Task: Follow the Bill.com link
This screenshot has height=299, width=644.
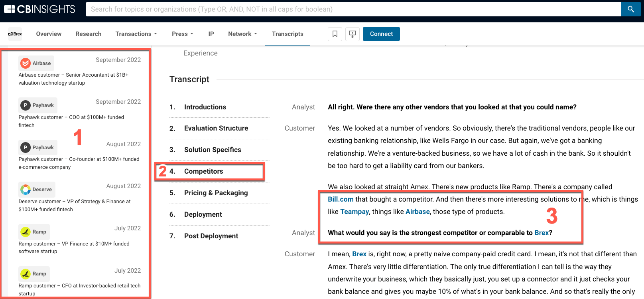Action: click(x=341, y=199)
